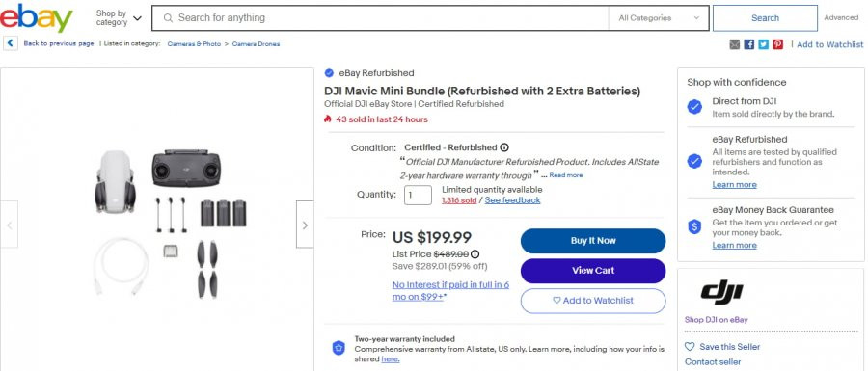The height and width of the screenshot is (371, 868).
Task: Click the Buy It Now button
Action: click(593, 241)
